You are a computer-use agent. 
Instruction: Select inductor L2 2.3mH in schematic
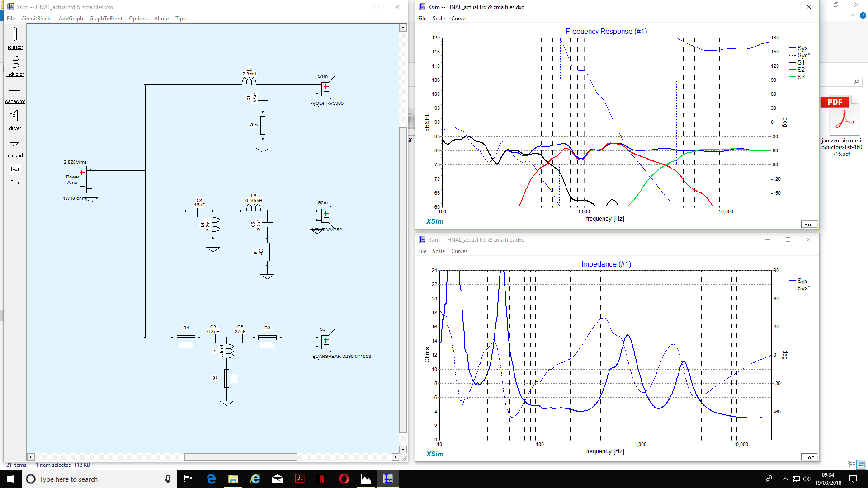pyautogui.click(x=249, y=81)
